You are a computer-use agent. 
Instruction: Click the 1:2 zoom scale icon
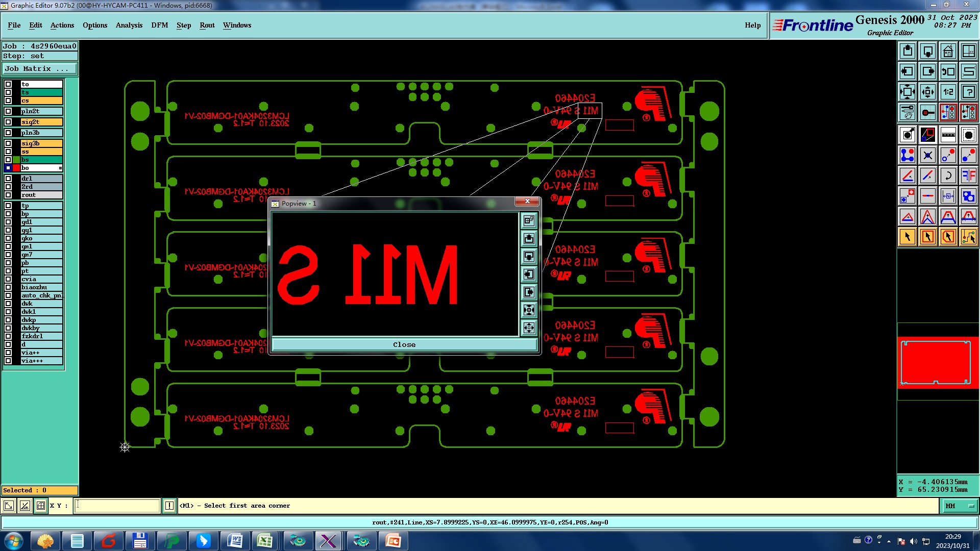[x=948, y=92]
